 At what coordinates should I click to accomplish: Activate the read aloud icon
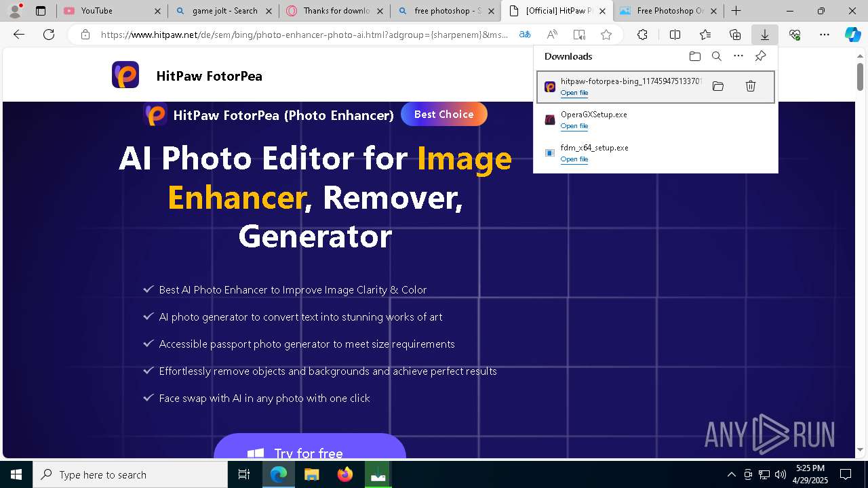coord(552,35)
